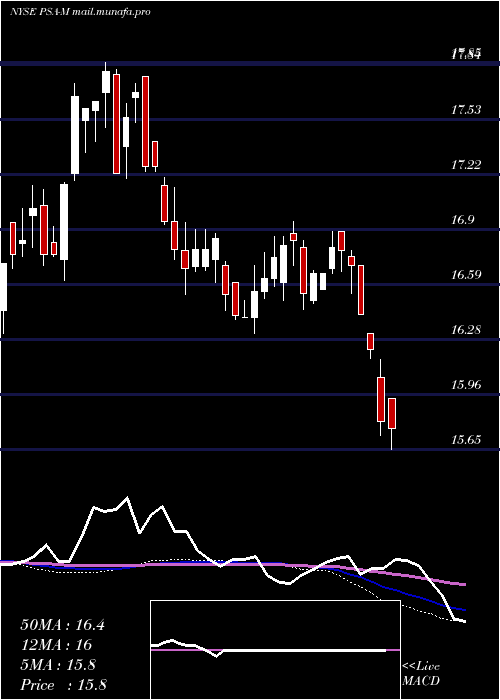Click the 16.59 price axis label
The width and height of the screenshot is (500, 700).
pyautogui.click(x=466, y=275)
